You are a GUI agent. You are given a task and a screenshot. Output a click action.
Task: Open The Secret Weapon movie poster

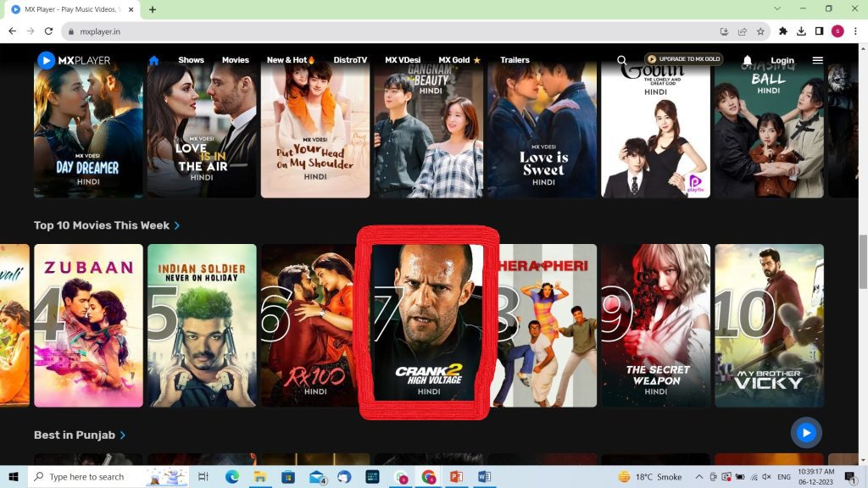656,325
